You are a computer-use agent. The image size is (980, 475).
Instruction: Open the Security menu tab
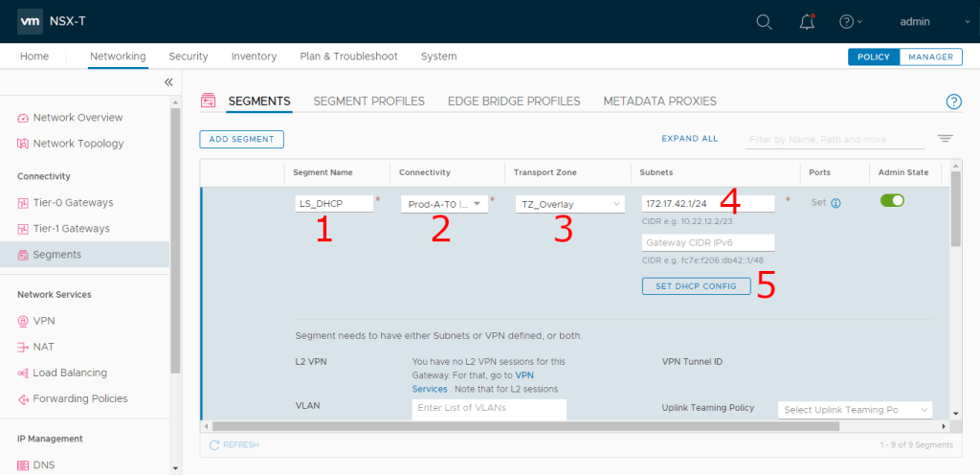click(189, 57)
